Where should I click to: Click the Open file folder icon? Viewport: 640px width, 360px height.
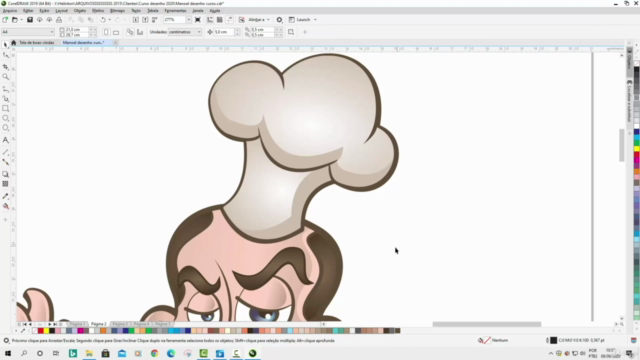coord(15,20)
